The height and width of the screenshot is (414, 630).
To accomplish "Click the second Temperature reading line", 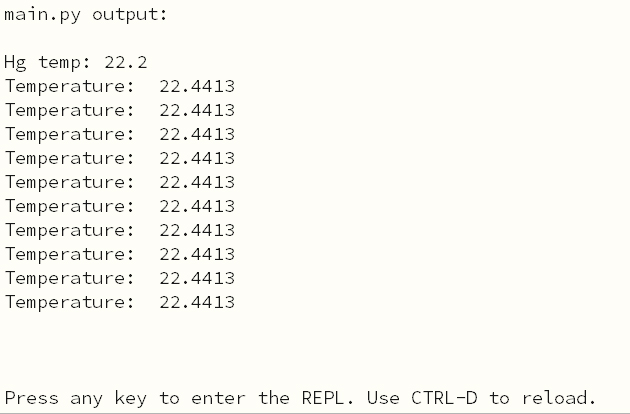I will tap(120, 111).
